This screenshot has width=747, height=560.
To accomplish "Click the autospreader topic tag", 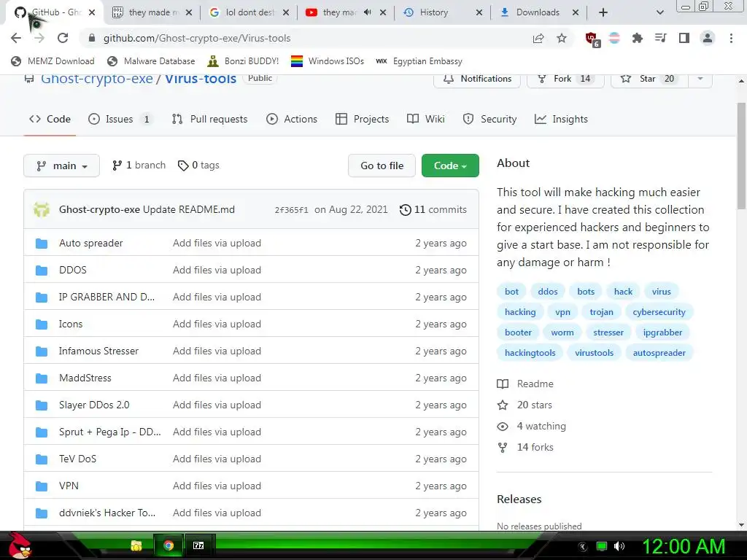I will [659, 353].
